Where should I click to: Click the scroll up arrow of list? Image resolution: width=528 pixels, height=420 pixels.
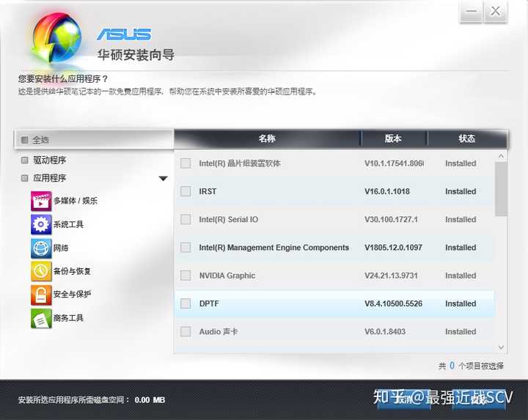tap(501, 156)
